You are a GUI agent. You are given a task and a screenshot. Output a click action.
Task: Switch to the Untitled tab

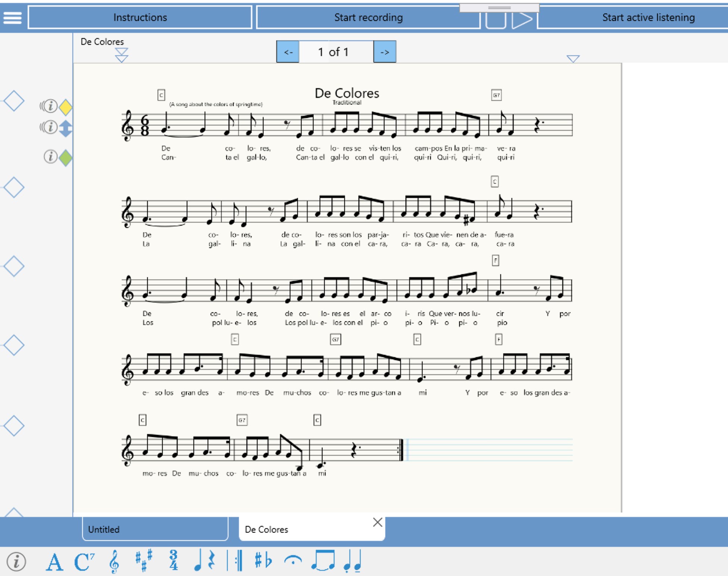tap(155, 529)
